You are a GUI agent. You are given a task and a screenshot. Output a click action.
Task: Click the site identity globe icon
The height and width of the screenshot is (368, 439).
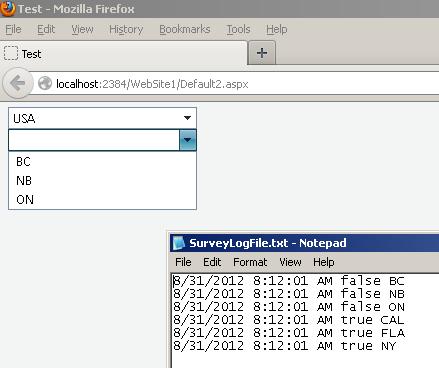click(45, 83)
